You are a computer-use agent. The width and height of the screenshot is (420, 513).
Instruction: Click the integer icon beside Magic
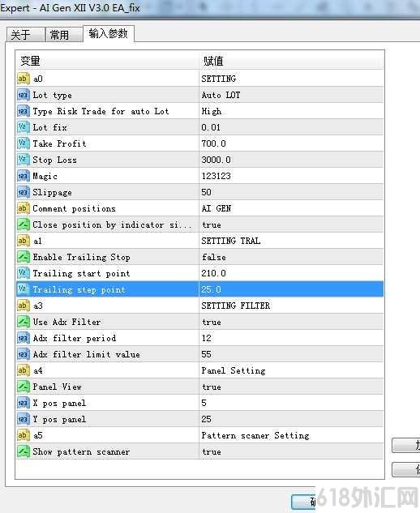(x=23, y=176)
